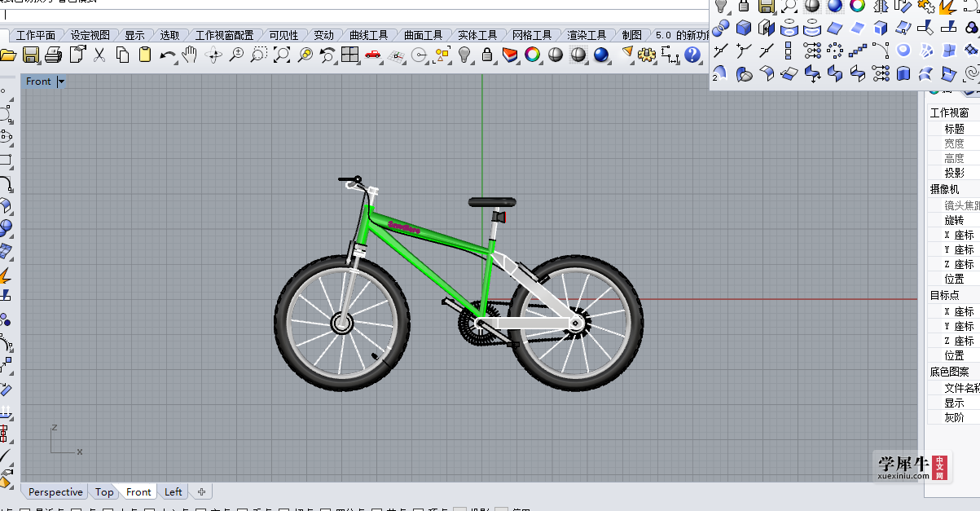
Task: Switch to the Top viewport tab
Action: 104,491
